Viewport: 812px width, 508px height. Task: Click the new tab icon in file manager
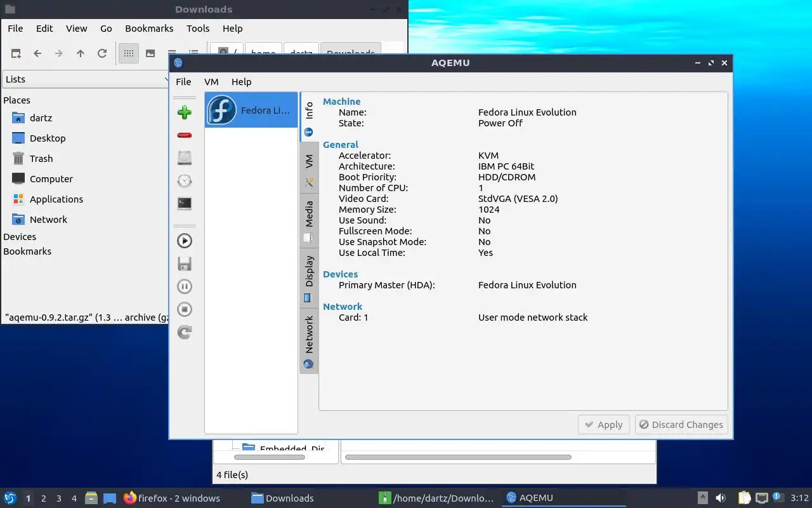16,53
